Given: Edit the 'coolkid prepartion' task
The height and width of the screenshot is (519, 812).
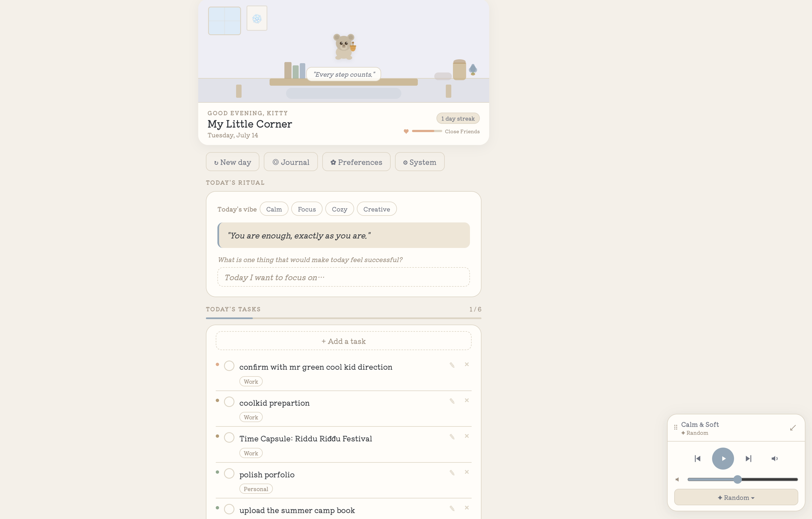Looking at the screenshot, I should (452, 401).
